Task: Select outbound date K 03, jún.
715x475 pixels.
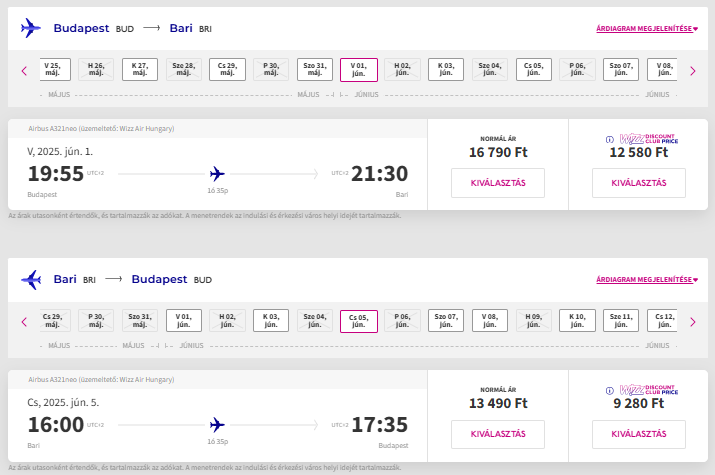Action: [446, 70]
